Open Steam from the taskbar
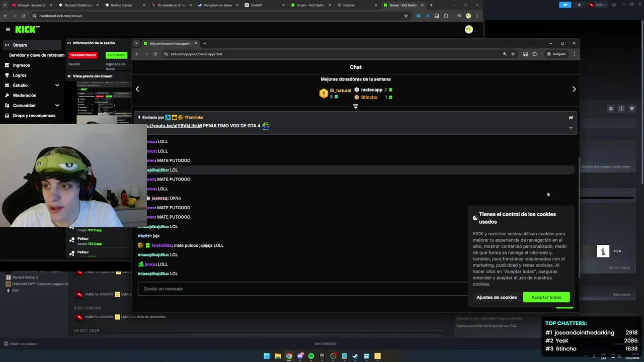 click(x=355, y=356)
